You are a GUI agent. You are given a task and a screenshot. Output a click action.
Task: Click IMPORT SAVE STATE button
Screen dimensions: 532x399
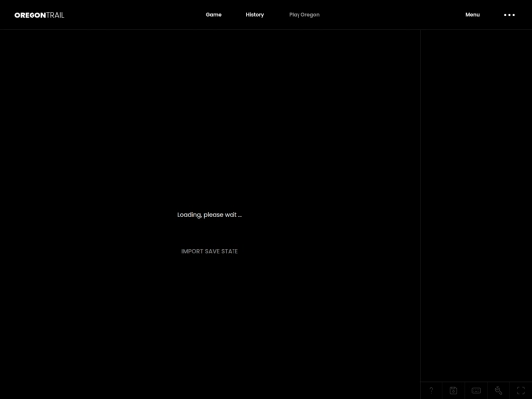pyautogui.click(x=210, y=251)
